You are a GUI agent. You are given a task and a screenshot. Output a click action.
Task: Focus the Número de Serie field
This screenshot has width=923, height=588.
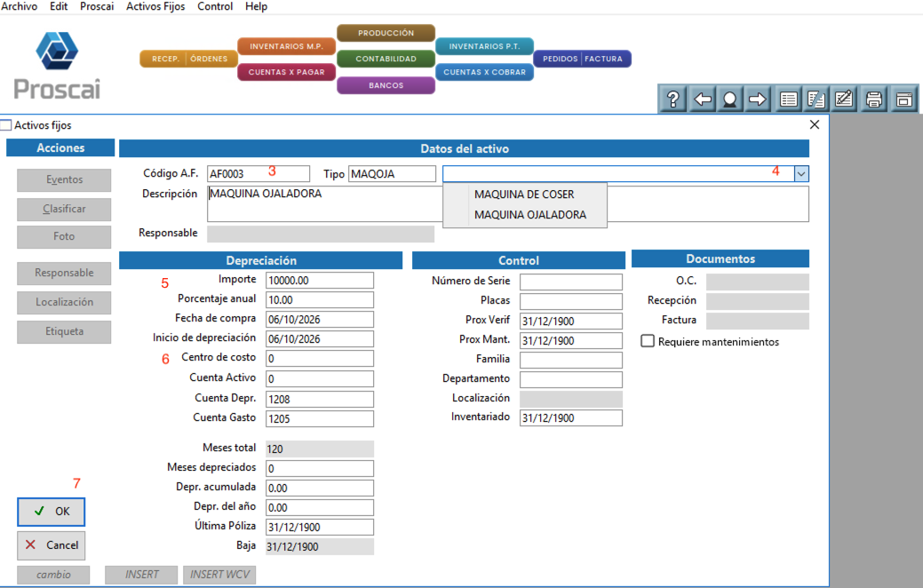[571, 282]
